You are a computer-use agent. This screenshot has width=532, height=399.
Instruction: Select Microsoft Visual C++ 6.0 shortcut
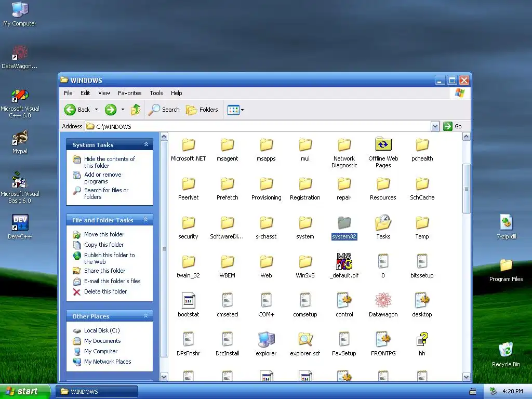pyautogui.click(x=20, y=96)
